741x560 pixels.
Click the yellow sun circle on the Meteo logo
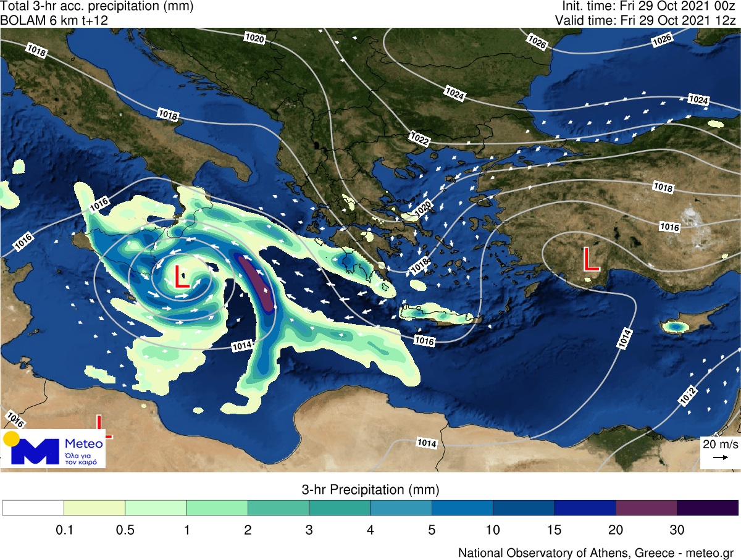pyautogui.click(x=11, y=439)
